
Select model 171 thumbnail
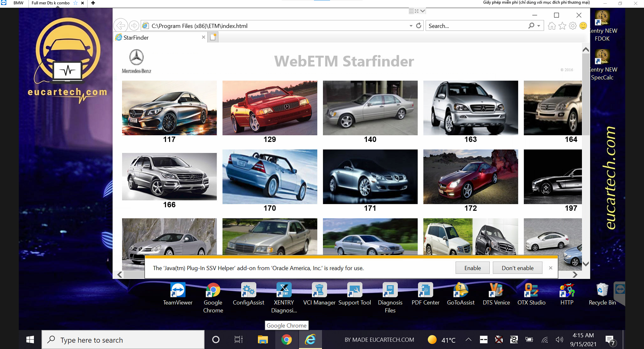tap(370, 177)
